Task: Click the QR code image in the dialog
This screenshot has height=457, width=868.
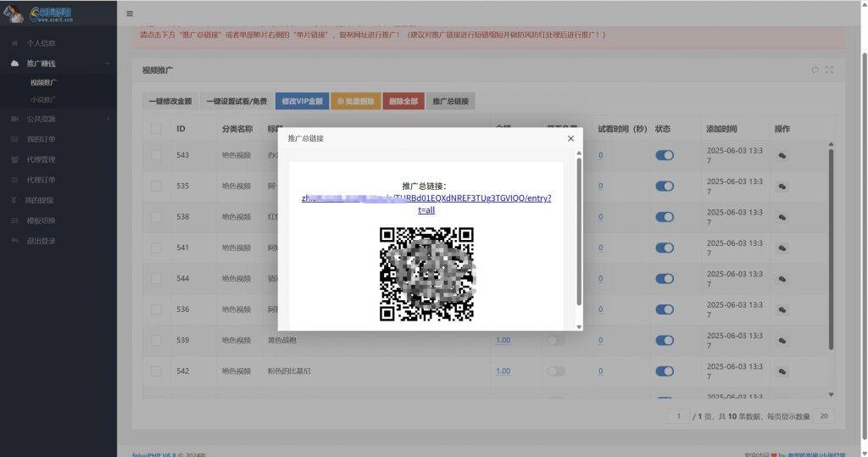Action: [x=427, y=274]
